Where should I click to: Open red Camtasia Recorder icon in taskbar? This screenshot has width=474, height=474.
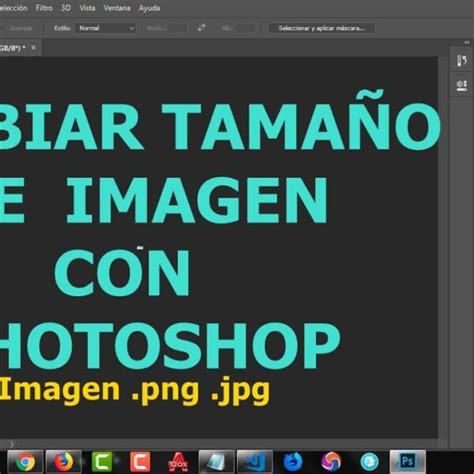[140, 462]
